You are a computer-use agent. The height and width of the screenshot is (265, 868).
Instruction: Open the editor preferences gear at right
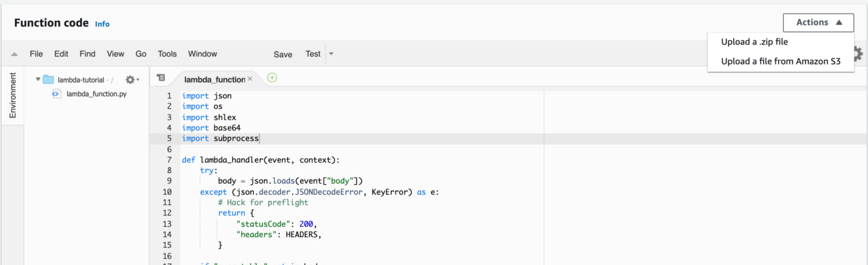857,54
